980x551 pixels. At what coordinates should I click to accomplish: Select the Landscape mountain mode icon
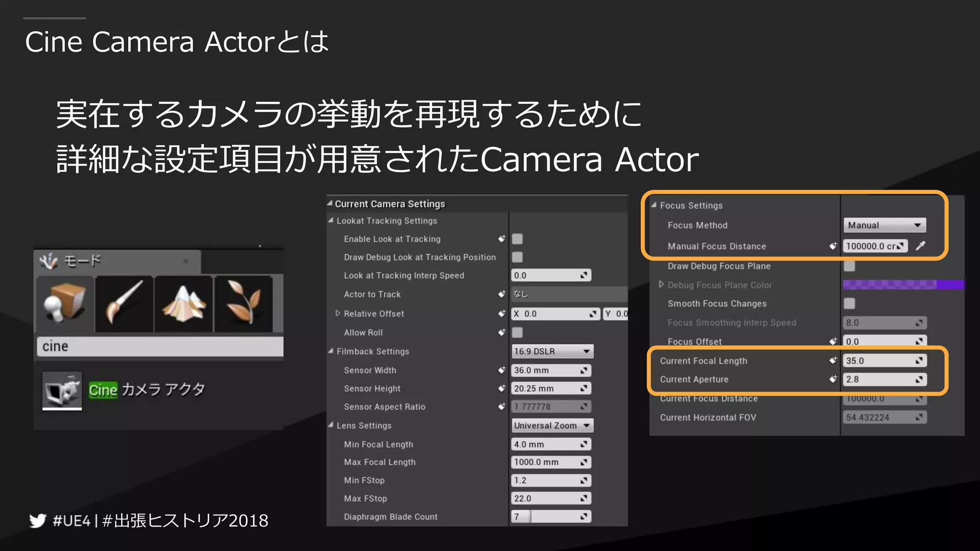(184, 304)
